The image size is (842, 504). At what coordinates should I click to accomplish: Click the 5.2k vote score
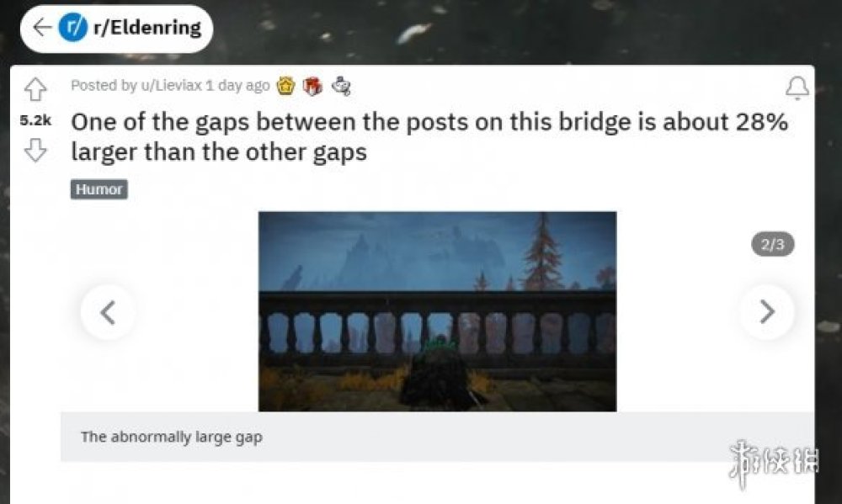[x=35, y=121]
